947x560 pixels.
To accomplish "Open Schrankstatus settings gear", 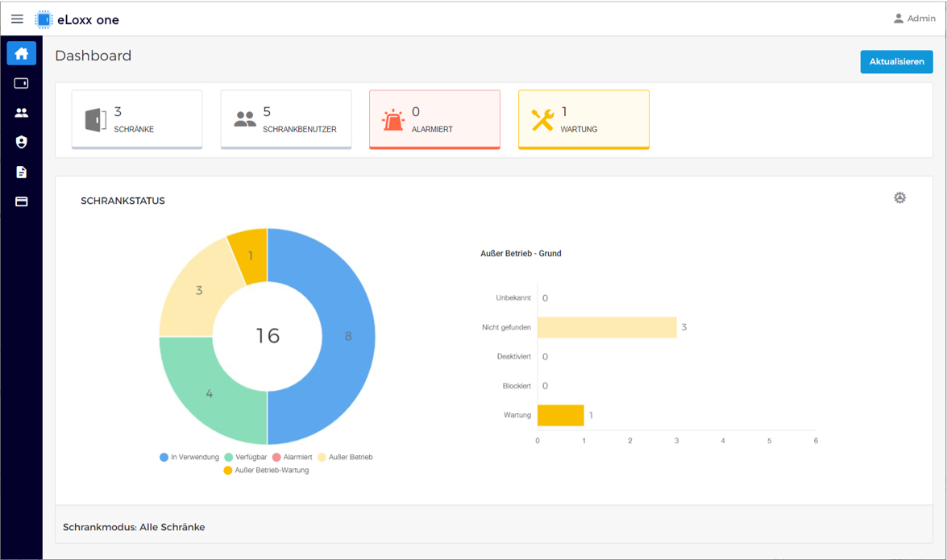I will tap(900, 197).
